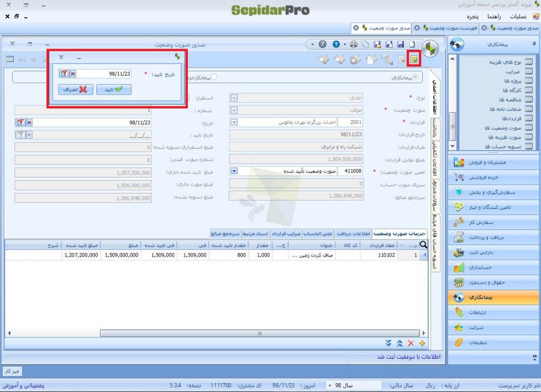Select the پیمانکاری radio button

click(x=416, y=77)
